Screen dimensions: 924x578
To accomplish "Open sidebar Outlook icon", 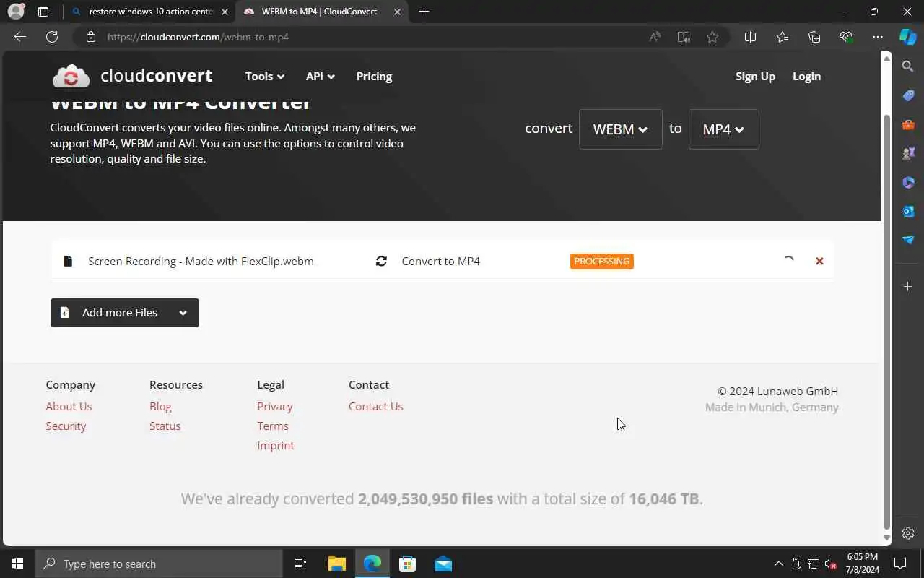I will [908, 211].
